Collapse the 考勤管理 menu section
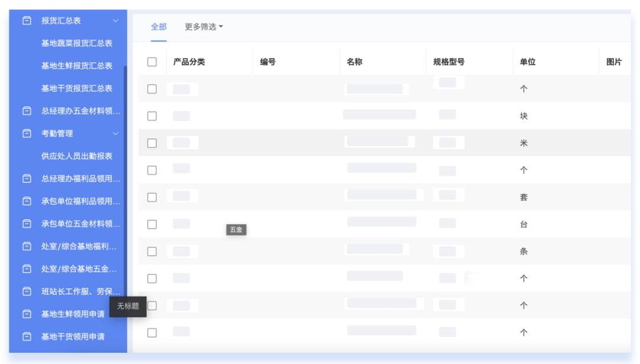This screenshot has height=364, width=640. [117, 133]
